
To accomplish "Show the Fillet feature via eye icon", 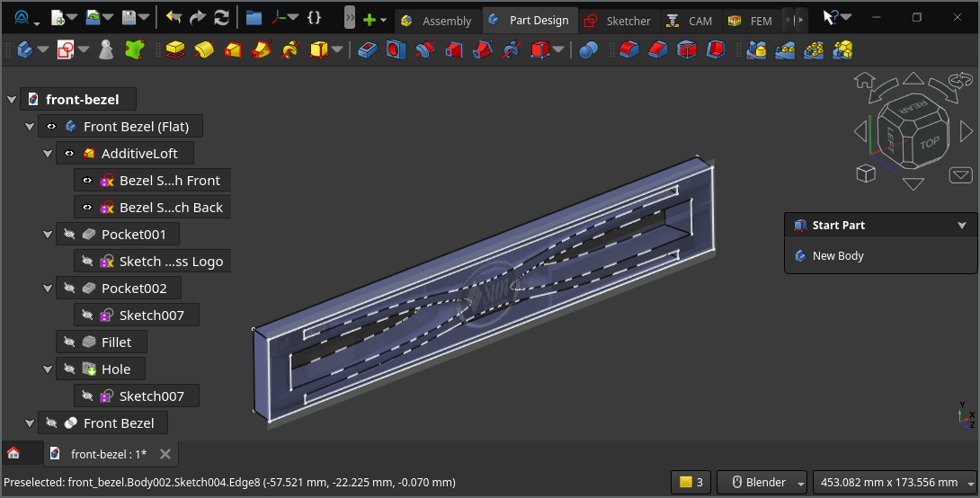I will 69,342.
